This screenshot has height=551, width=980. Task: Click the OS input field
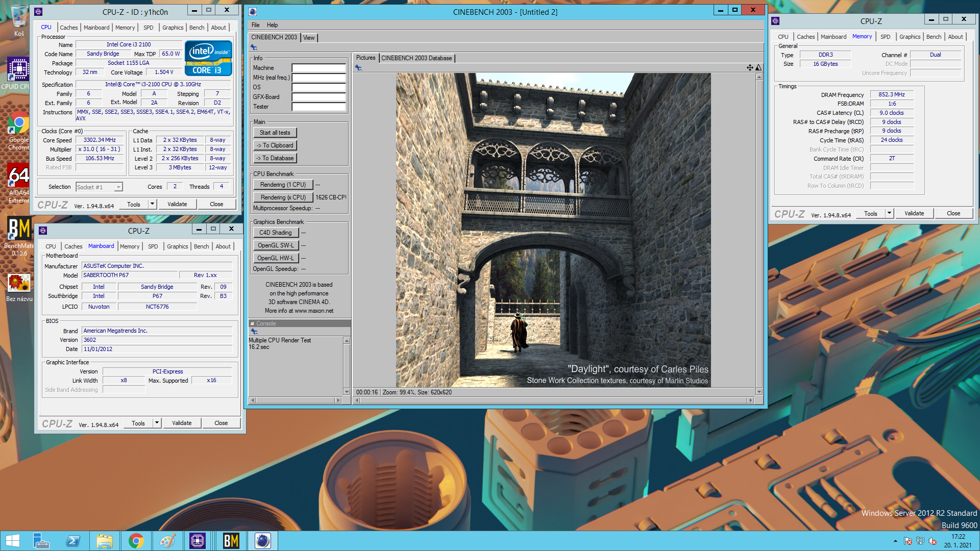pyautogui.click(x=318, y=87)
